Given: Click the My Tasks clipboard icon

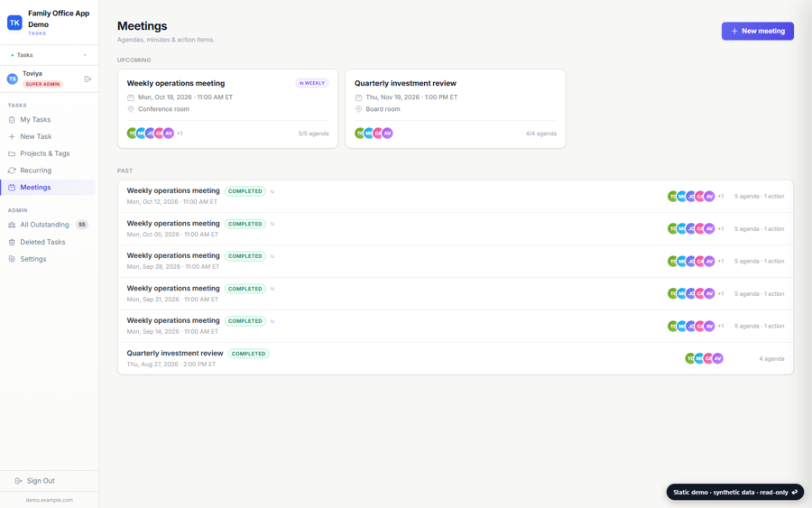Looking at the screenshot, I should [x=12, y=120].
